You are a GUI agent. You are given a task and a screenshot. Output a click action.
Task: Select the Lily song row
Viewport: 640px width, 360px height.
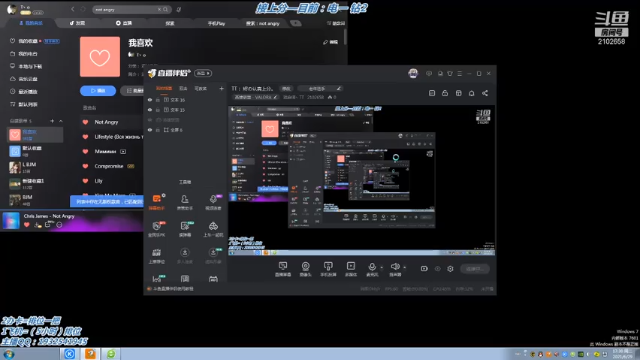tap(112, 181)
